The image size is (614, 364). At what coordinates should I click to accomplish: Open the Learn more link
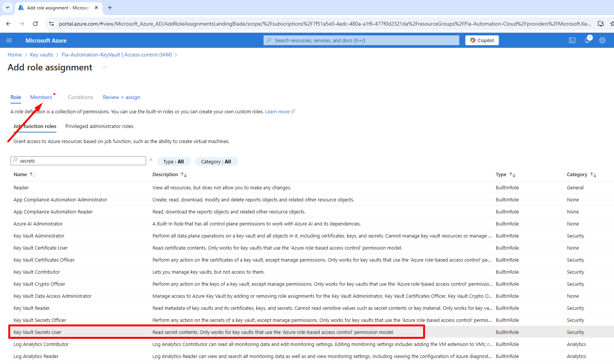pos(280,111)
